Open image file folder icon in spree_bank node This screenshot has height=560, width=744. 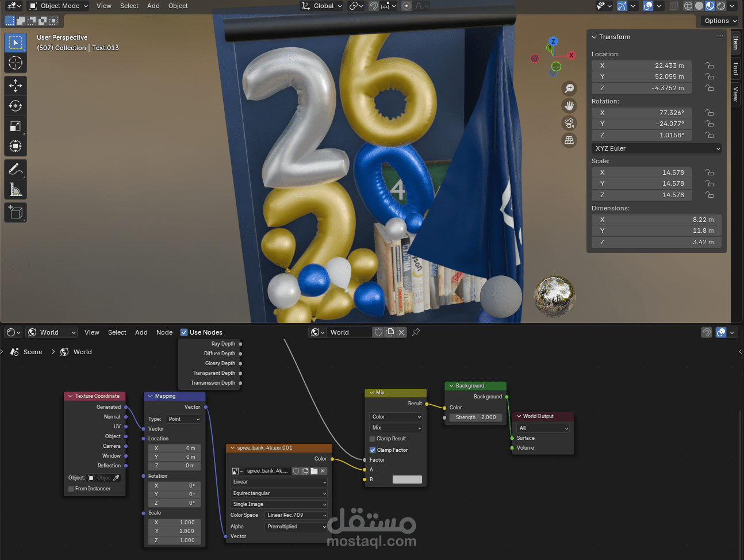click(x=314, y=471)
